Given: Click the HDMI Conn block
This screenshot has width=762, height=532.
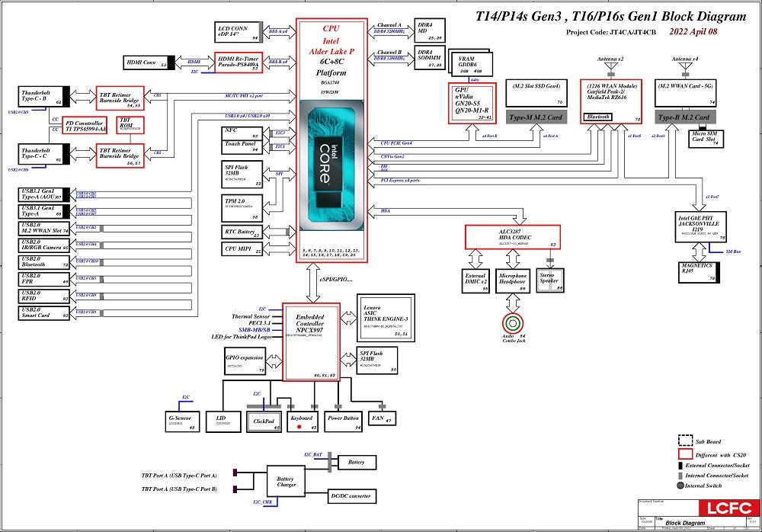Looking at the screenshot, I should pyautogui.click(x=149, y=62).
